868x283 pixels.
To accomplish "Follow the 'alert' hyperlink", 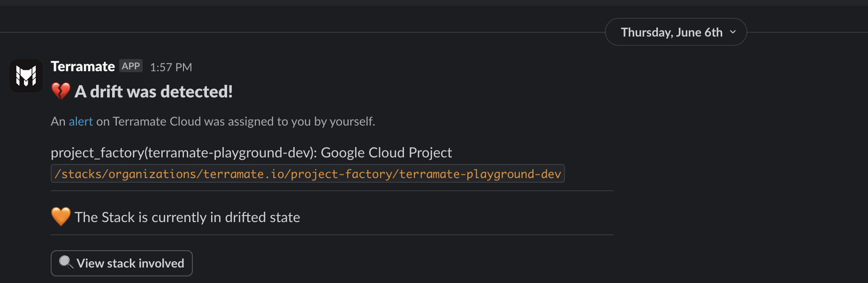I will 81,121.
